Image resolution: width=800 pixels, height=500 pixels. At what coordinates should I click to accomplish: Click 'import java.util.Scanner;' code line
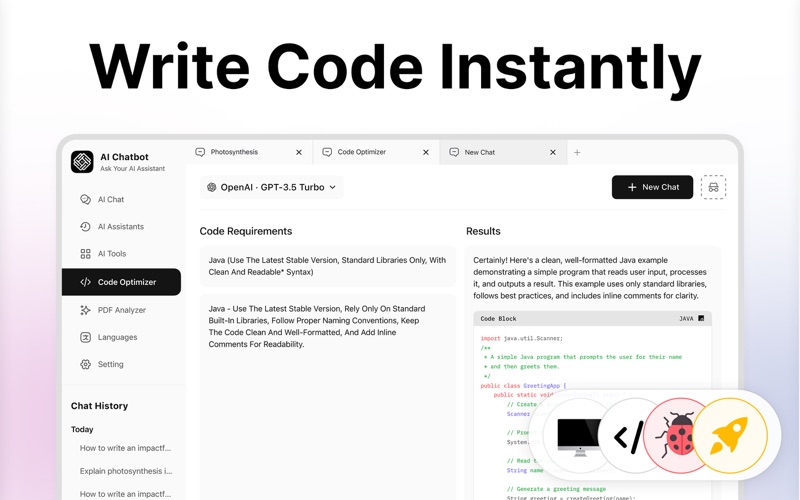pyautogui.click(x=521, y=338)
